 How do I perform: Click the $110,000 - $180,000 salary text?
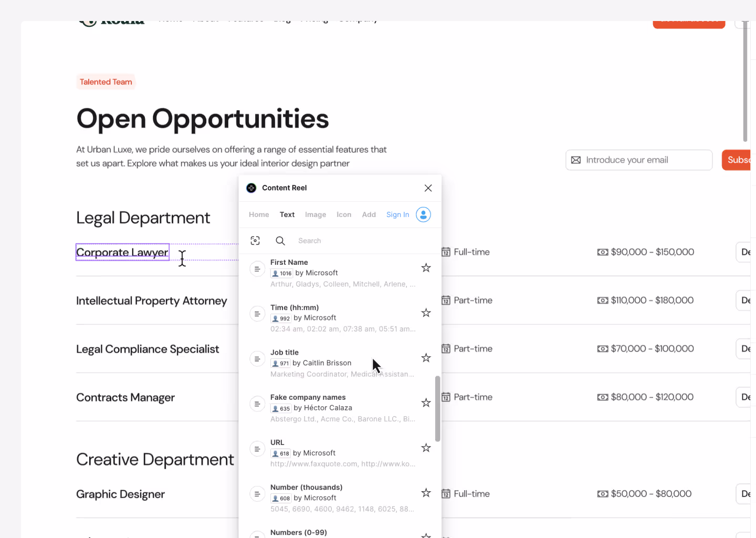[x=653, y=301]
